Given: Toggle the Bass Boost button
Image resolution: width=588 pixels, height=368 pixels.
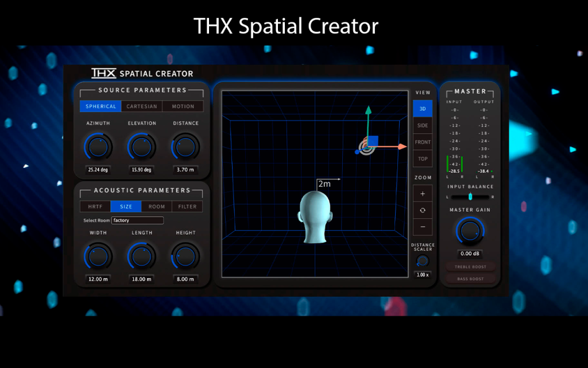Looking at the screenshot, I should 470,279.
